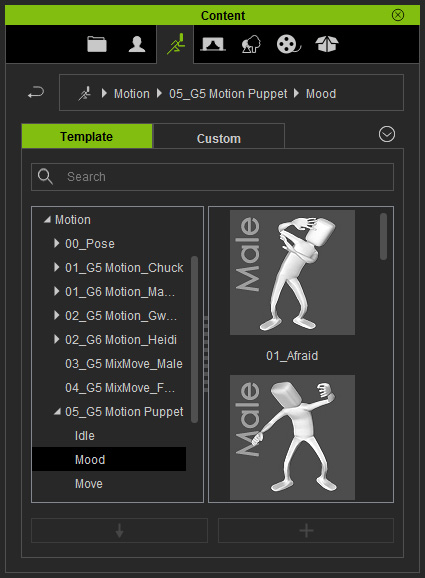Expand the 02_G5 Motion_Gw... arrow
Screen dimensions: 425x578
pyautogui.click(x=56, y=315)
